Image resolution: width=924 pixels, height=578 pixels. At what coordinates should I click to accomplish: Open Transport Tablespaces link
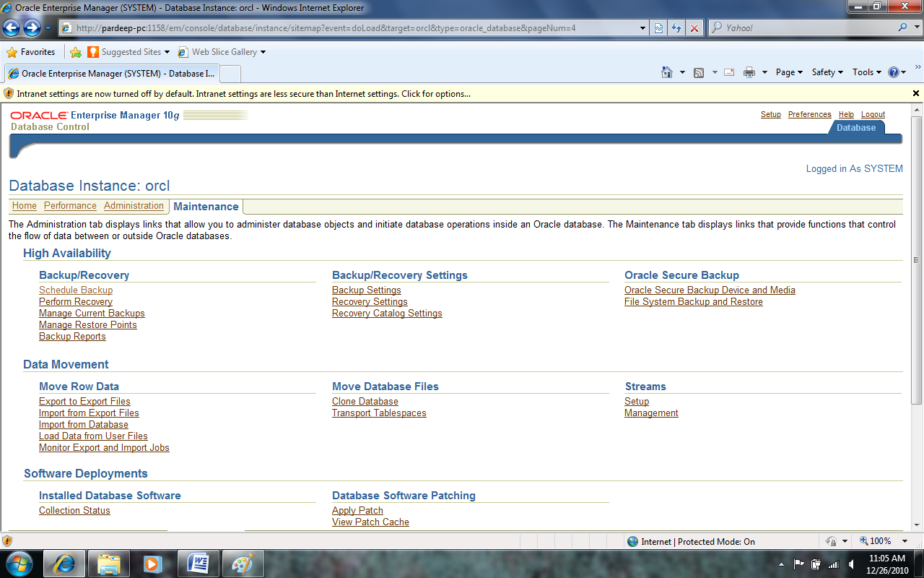coord(379,413)
